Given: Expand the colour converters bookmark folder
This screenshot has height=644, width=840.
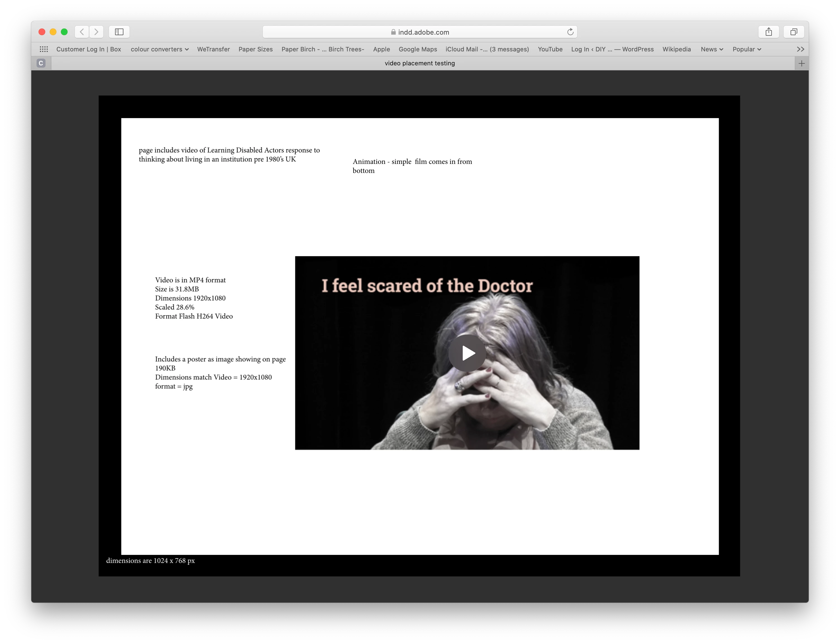Looking at the screenshot, I should [159, 49].
